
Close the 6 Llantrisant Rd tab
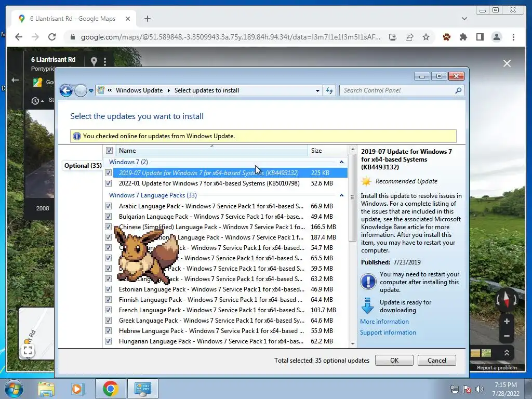[x=128, y=19]
